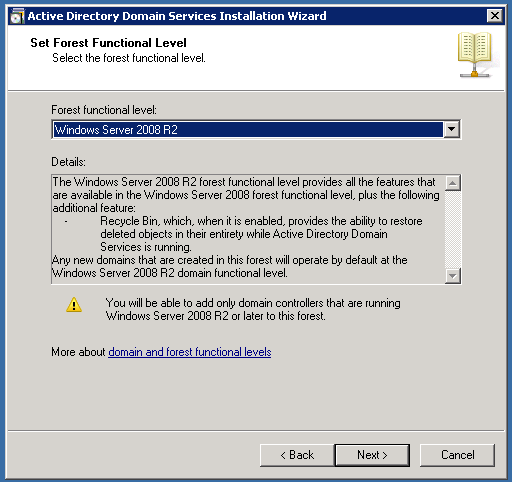Viewport: 512px width, 482px height.
Task: Click the Details scrollbar track
Action: tap(453, 229)
